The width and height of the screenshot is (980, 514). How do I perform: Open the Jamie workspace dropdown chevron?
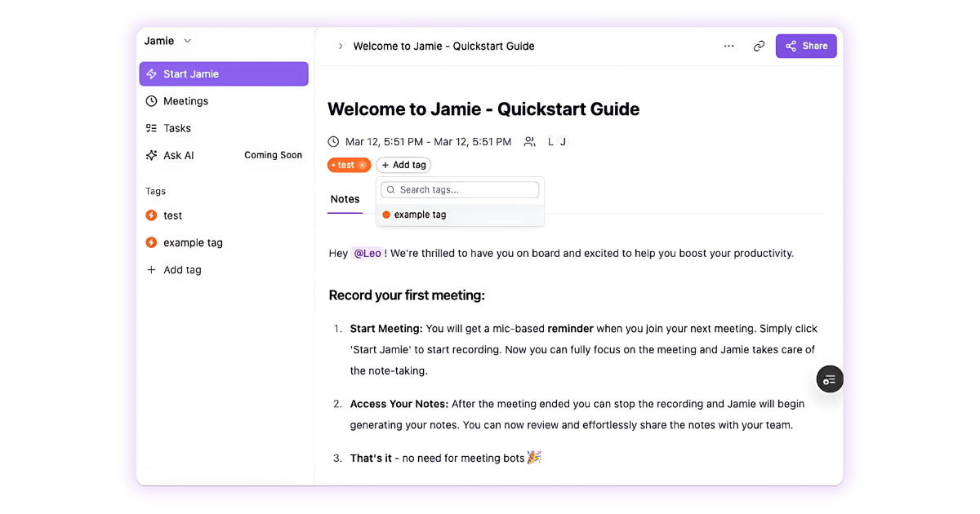pyautogui.click(x=188, y=41)
